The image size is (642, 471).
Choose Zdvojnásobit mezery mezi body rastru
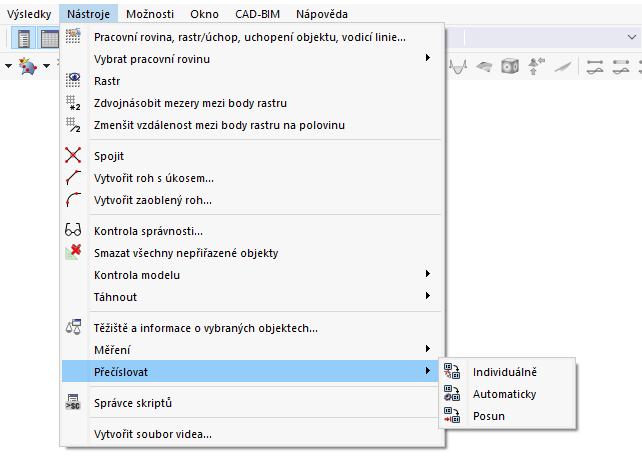pyautogui.click(x=252, y=103)
